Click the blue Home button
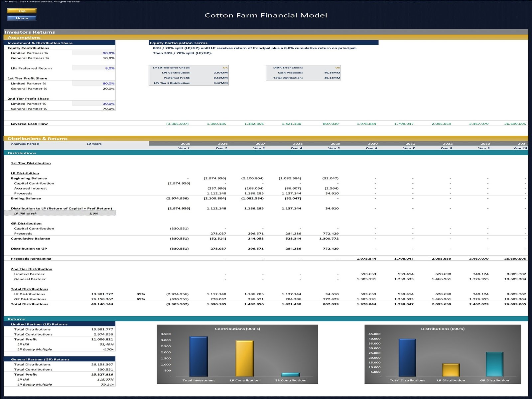This screenshot has width=532, height=399. point(22,18)
